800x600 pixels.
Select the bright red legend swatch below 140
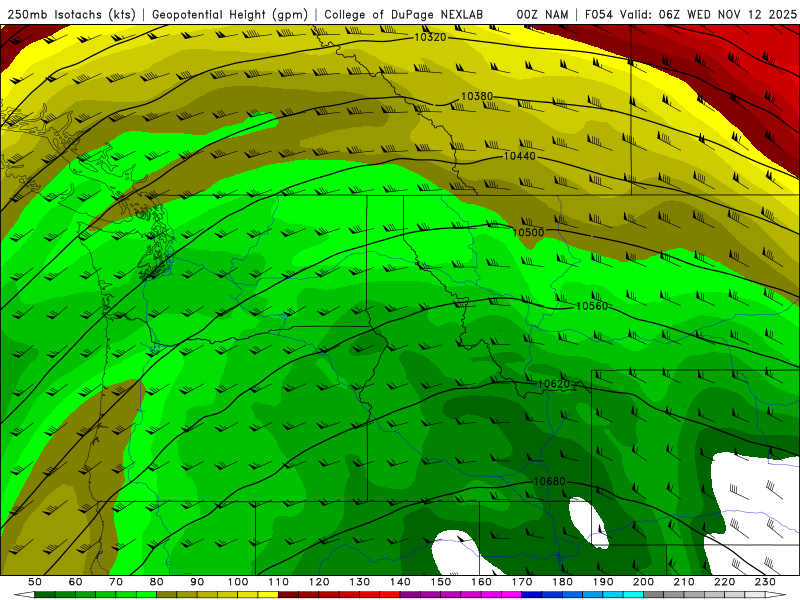point(390,595)
